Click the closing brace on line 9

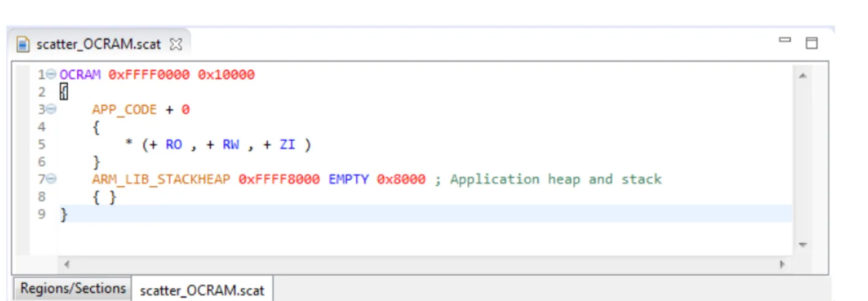pyautogui.click(x=64, y=215)
